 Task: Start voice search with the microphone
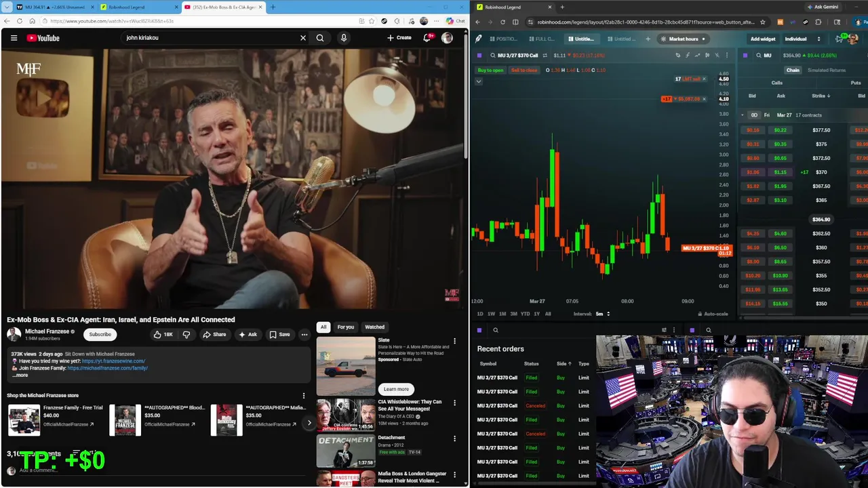344,38
